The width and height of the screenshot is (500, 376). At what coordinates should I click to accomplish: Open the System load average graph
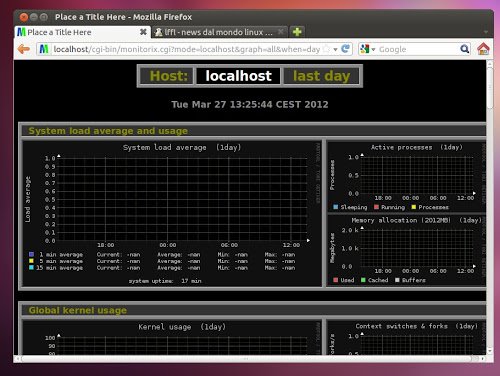point(172,214)
